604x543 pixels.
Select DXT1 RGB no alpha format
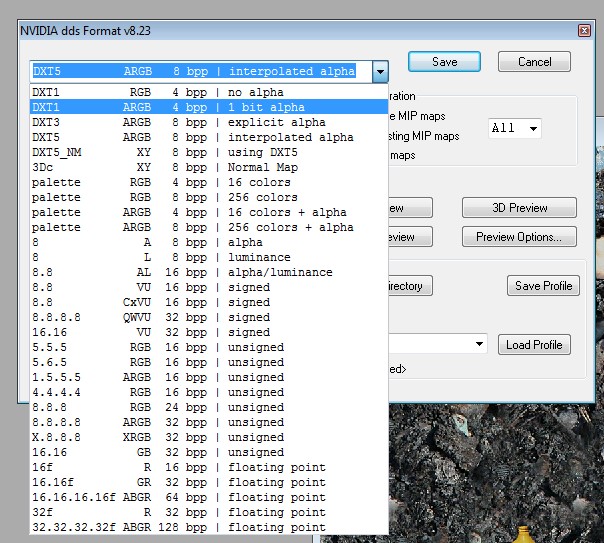pyautogui.click(x=209, y=92)
